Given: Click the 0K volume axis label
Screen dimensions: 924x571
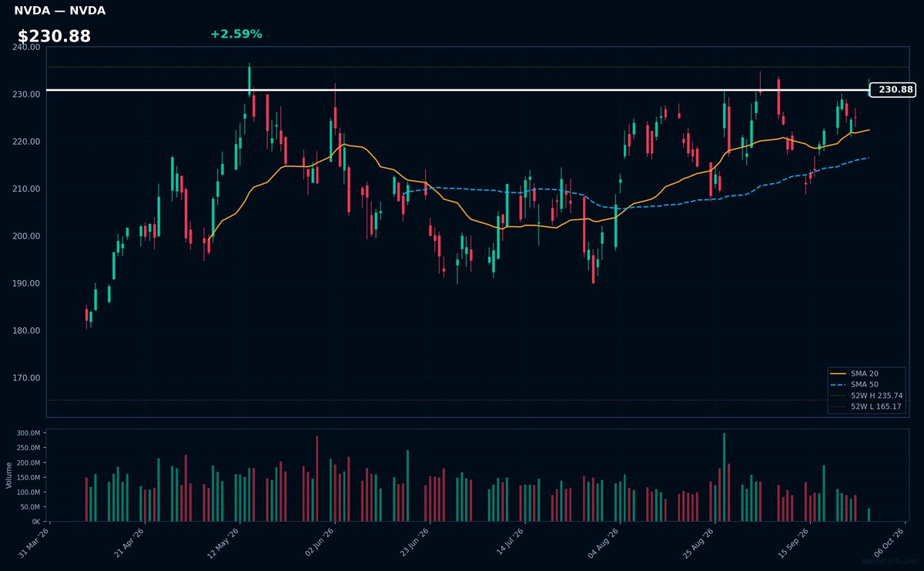Looking at the screenshot, I should (36, 522).
